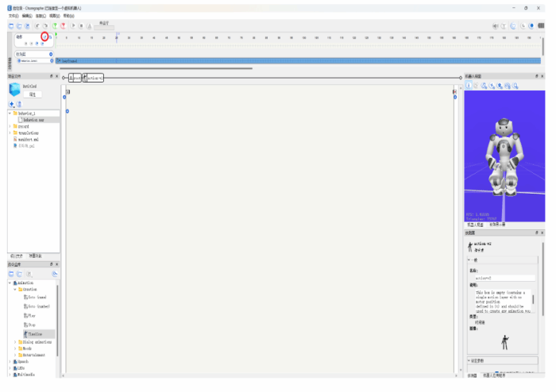The image size is (556, 392).
Task: Click the New project toolbar icon
Action: click(11, 26)
